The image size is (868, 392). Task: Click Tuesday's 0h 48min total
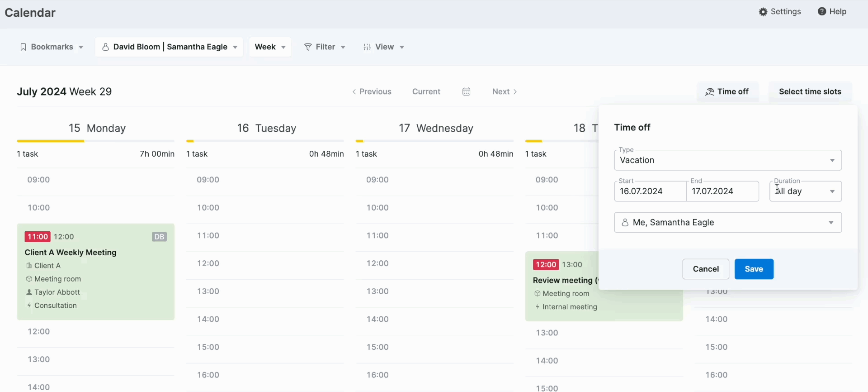point(326,154)
